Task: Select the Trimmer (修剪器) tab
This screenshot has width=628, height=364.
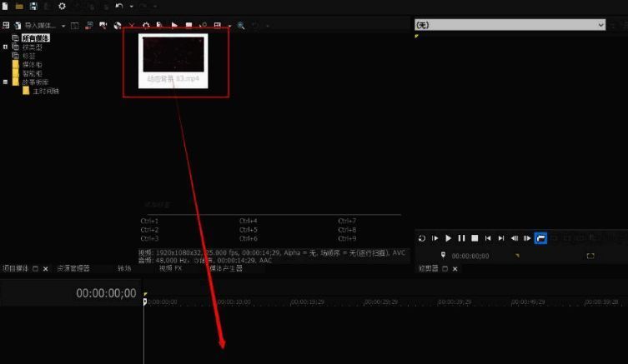Action: point(428,268)
